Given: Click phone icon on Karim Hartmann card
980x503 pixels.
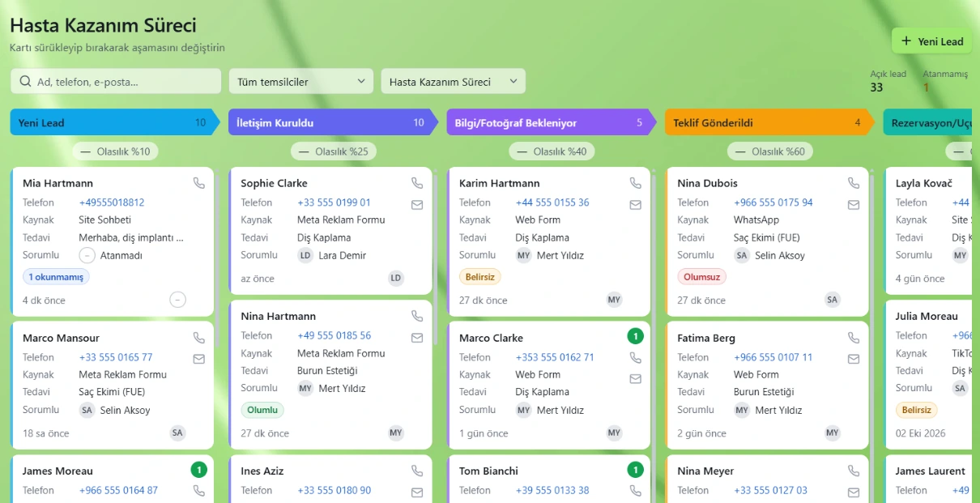Looking at the screenshot, I should (636, 183).
